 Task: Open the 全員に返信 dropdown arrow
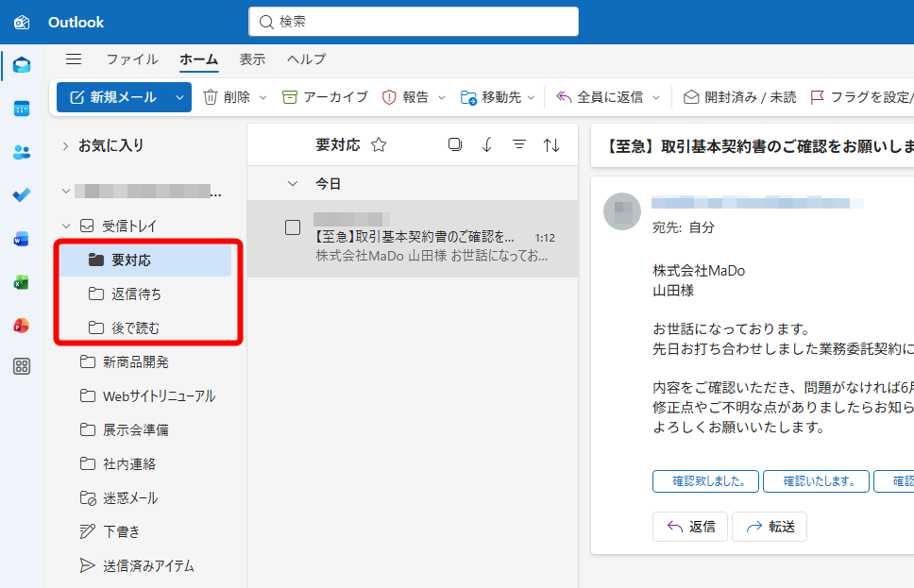pyautogui.click(x=656, y=97)
